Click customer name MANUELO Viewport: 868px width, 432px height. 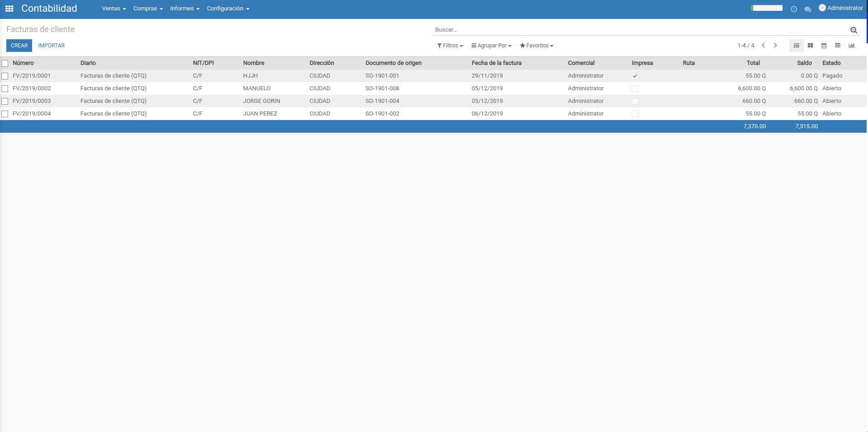point(257,88)
